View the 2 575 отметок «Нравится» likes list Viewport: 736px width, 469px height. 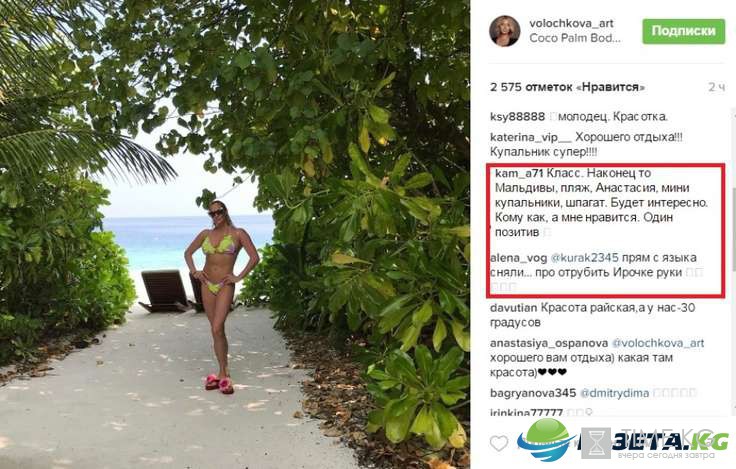coord(567,87)
